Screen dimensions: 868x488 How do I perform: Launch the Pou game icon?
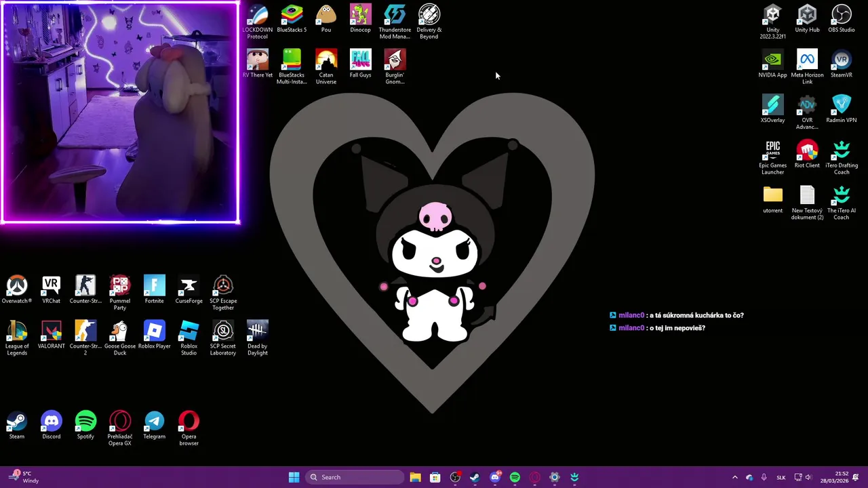(326, 19)
